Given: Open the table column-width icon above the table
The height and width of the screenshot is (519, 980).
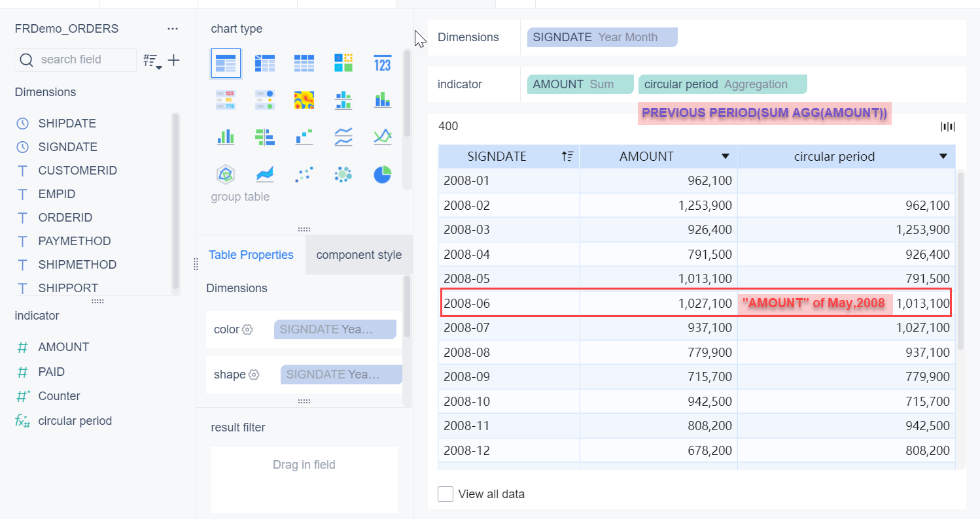Looking at the screenshot, I should pos(948,126).
